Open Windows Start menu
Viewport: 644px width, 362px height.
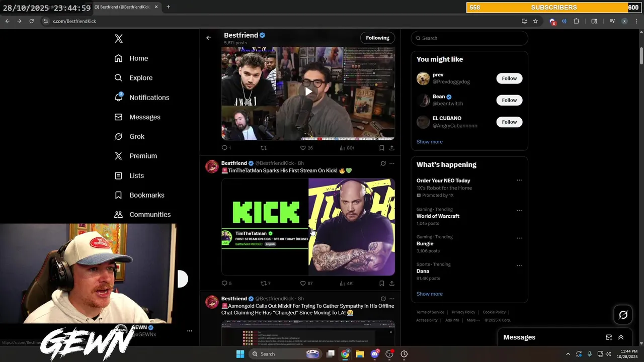pyautogui.click(x=240, y=354)
